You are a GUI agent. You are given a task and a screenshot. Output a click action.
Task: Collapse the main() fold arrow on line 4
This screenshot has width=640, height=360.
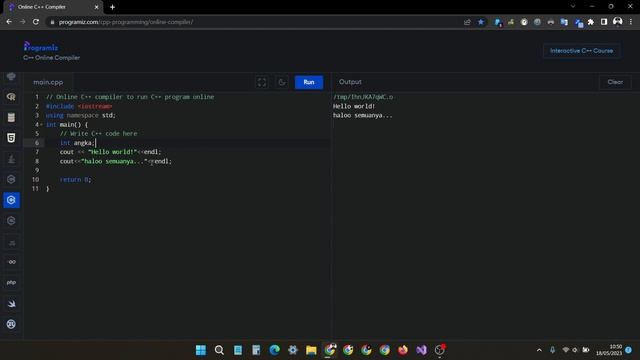tap(41, 124)
